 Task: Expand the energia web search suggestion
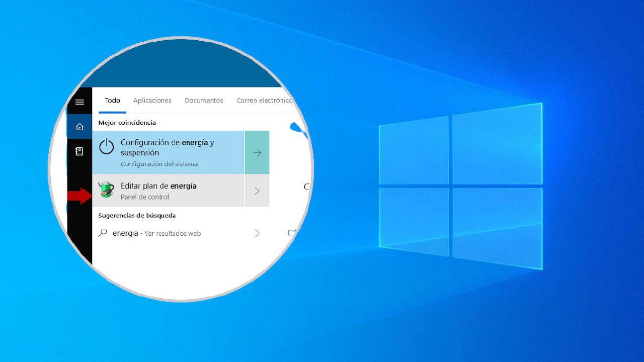257,233
